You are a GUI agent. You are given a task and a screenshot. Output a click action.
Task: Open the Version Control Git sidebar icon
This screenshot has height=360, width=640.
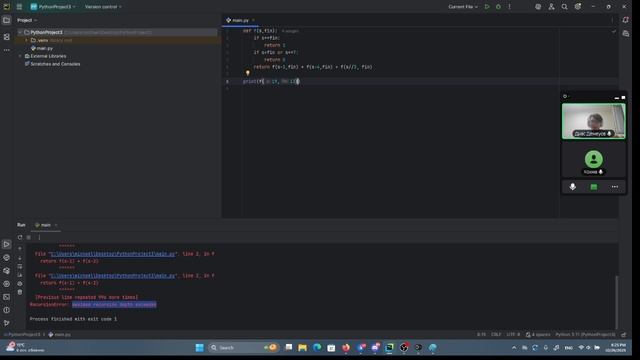(x=7, y=323)
